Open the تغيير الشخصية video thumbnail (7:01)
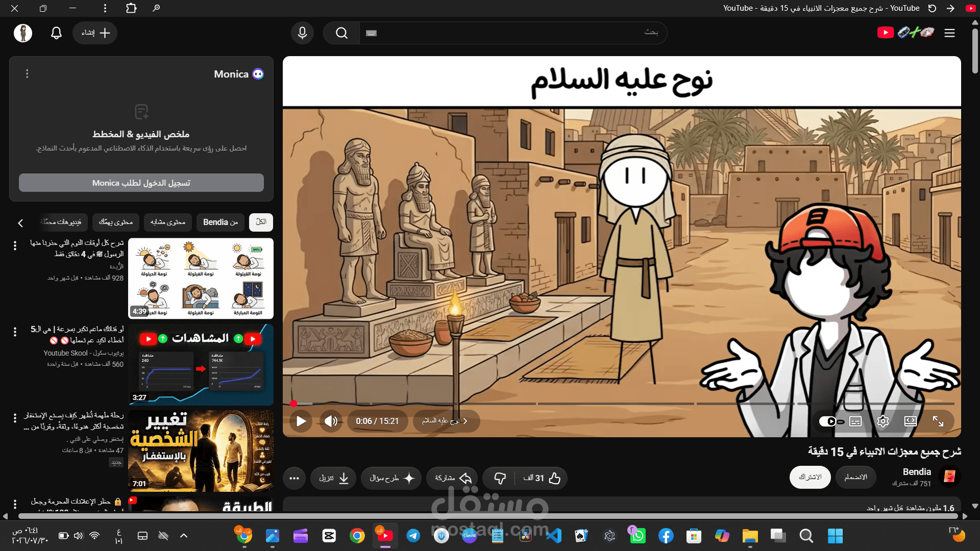This screenshot has width=980, height=551. tap(201, 451)
